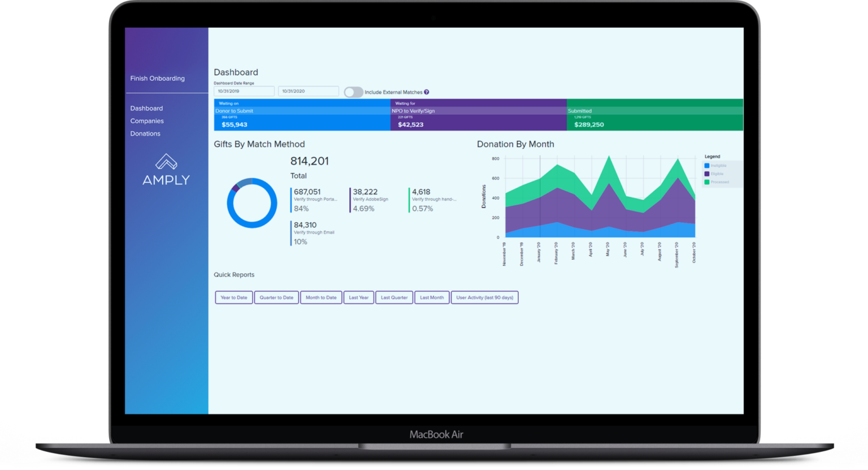Open the start date field showing 10/31/2019

point(244,91)
